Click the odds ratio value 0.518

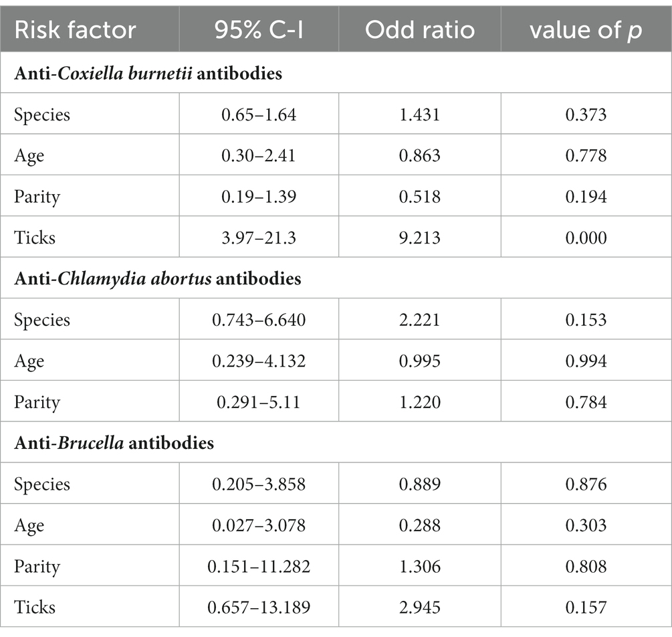(x=419, y=196)
